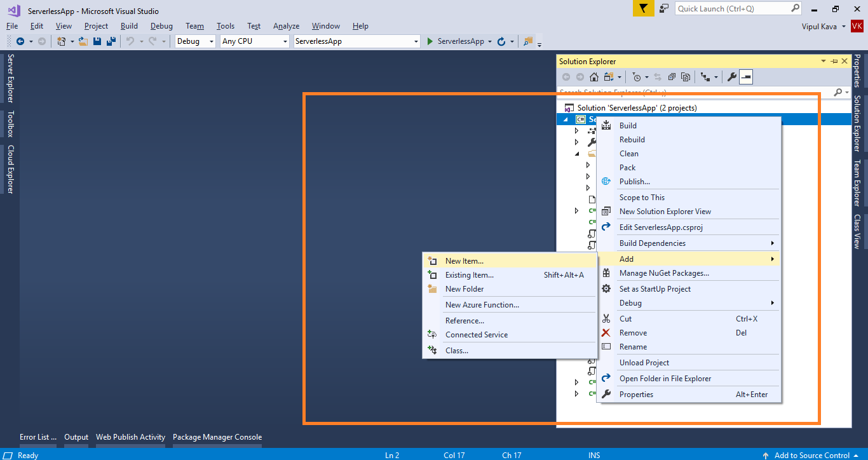Start debugging with ServerlessApp run button
The image size is (868, 460).
tap(455, 41)
